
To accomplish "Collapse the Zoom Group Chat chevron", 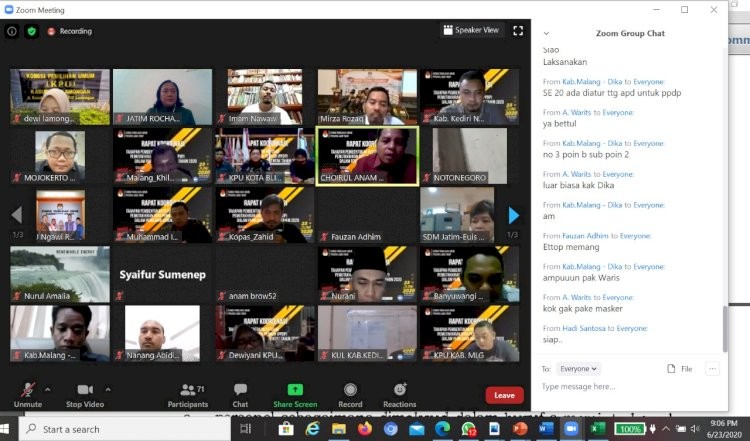I will (546, 33).
